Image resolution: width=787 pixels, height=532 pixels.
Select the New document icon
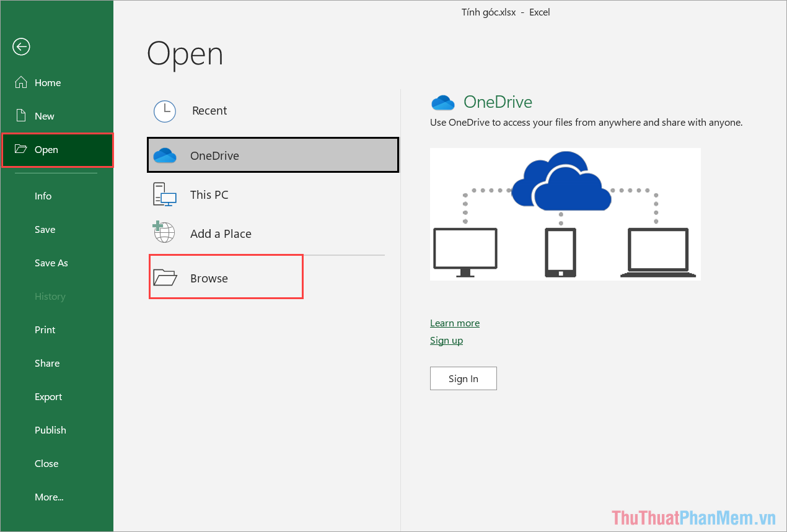click(20, 115)
